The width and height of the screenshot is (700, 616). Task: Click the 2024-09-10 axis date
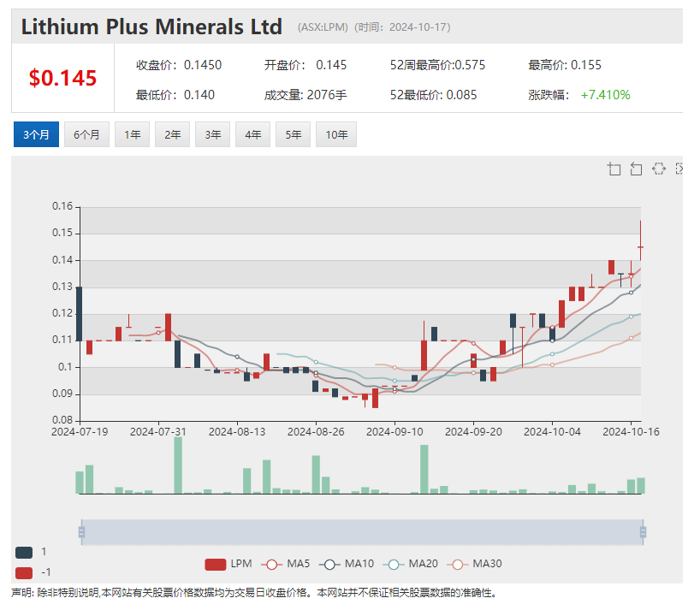point(394,432)
